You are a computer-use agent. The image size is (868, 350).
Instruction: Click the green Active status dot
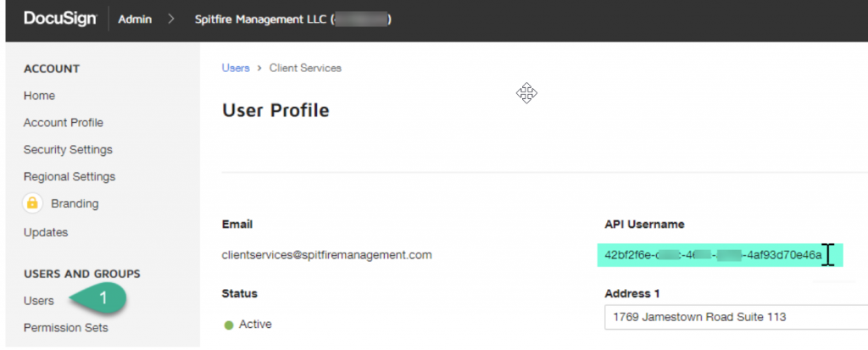(x=229, y=325)
